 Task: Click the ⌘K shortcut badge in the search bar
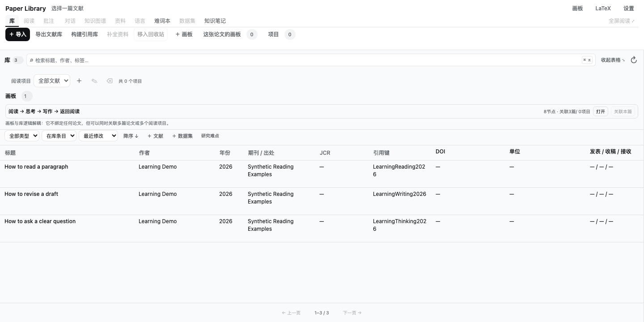point(587,60)
